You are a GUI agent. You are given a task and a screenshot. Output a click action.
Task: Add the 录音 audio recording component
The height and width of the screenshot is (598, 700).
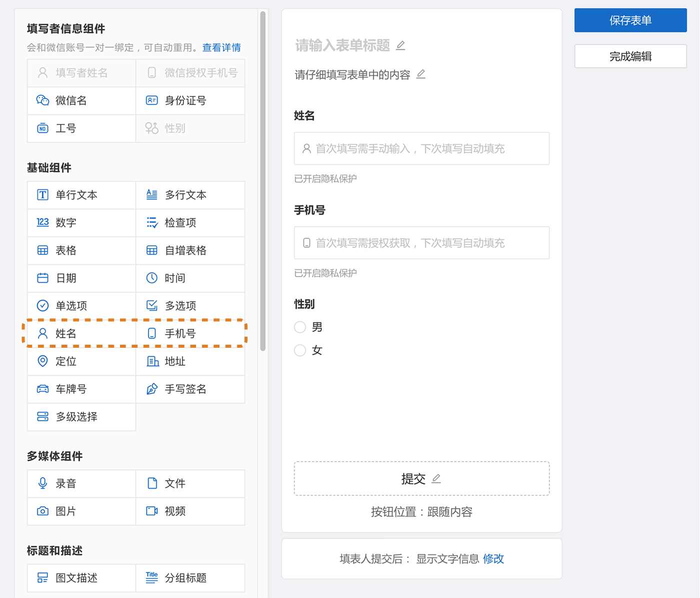(x=81, y=484)
